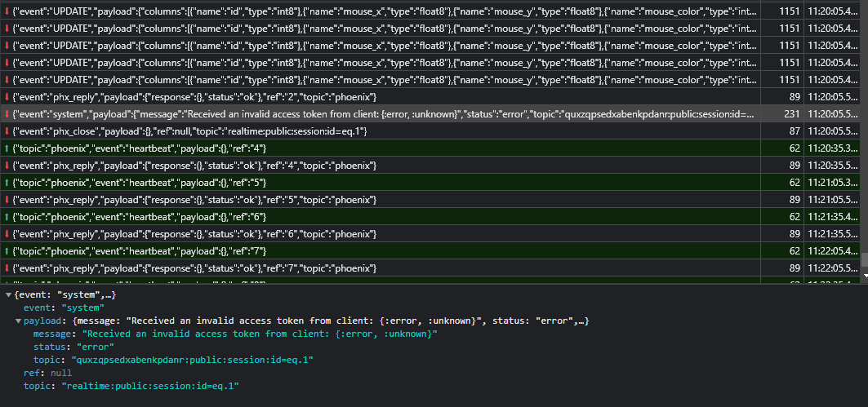The image size is (868, 407).
Task: Click the scrollbar down arrow of the messages list
Action: coord(864,274)
